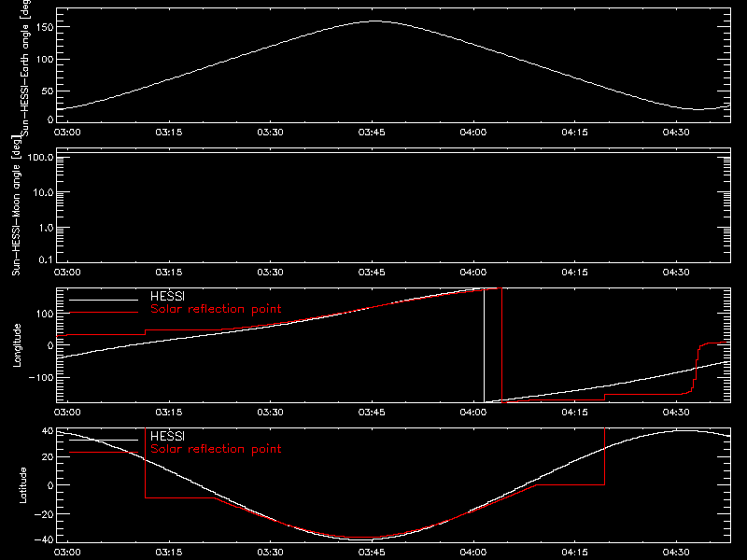The height and width of the screenshot is (560, 747).
Task: Click Solar reflection point legend in Longitude plot
Action: (x=216, y=309)
